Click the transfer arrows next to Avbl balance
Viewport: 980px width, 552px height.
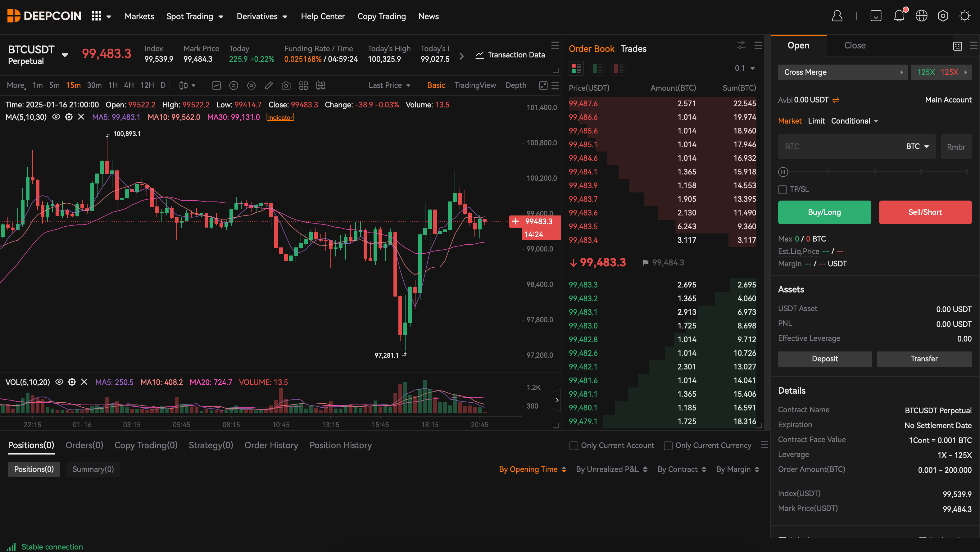(x=836, y=100)
